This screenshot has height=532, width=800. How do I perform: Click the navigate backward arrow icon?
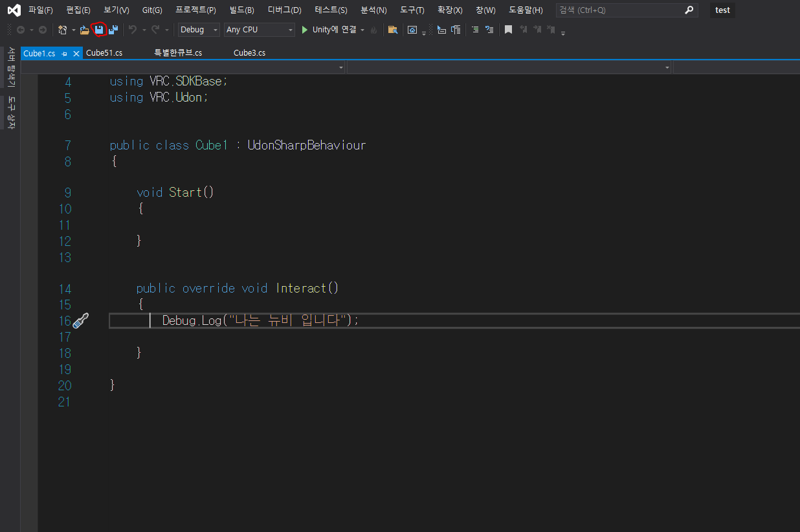coord(21,30)
